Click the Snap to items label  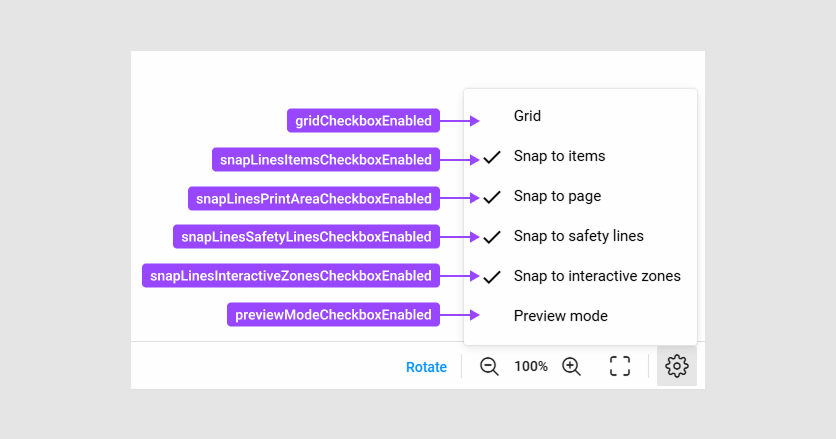click(x=559, y=156)
